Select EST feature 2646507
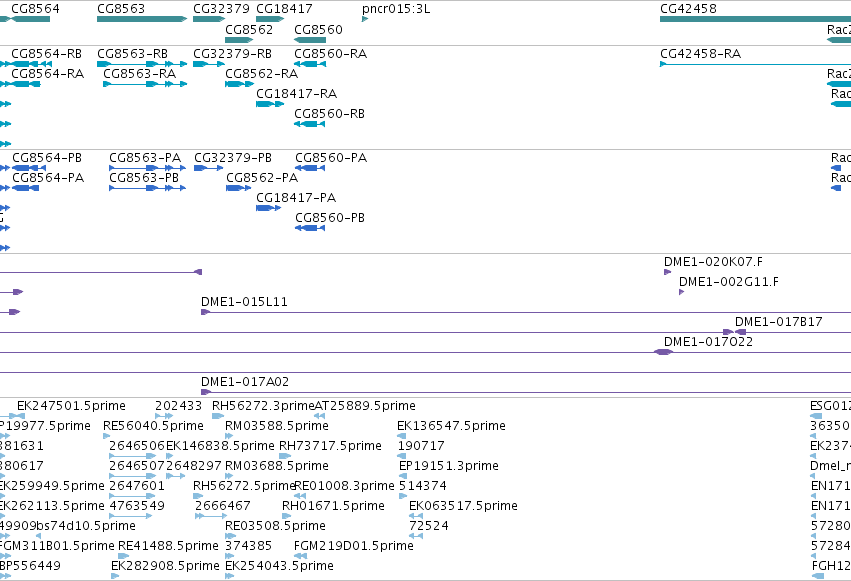The width and height of the screenshot is (851, 581). click(132, 476)
